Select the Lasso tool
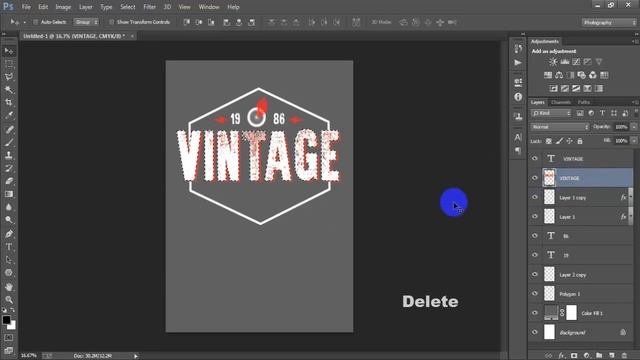Image resolution: width=640 pixels, height=360 pixels. (9, 77)
